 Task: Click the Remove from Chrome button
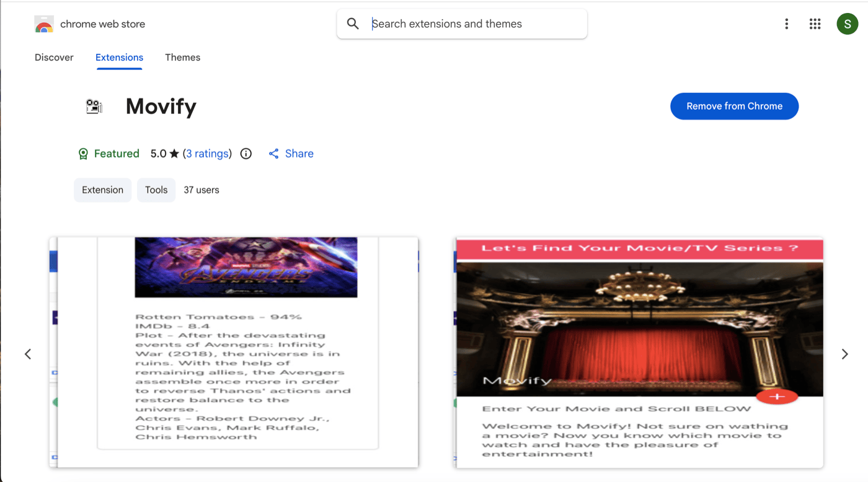(734, 106)
